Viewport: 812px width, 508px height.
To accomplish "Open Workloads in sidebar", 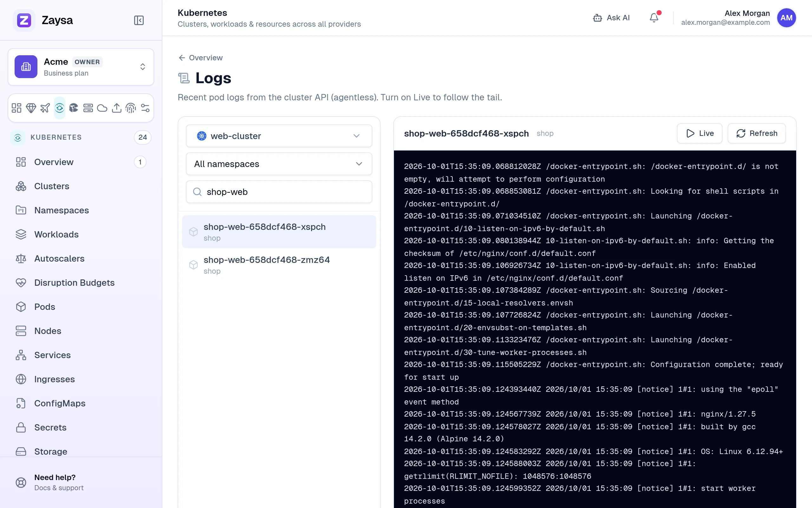I will pyautogui.click(x=81, y=234).
